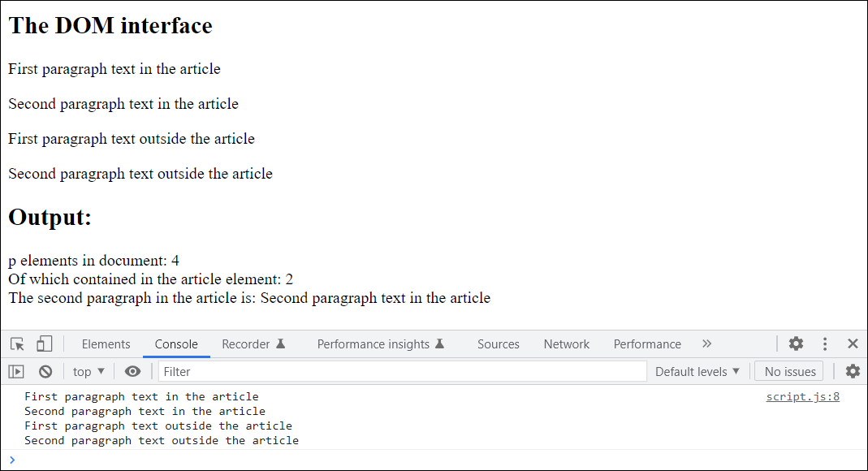Select the inspect element tool

pyautogui.click(x=16, y=344)
